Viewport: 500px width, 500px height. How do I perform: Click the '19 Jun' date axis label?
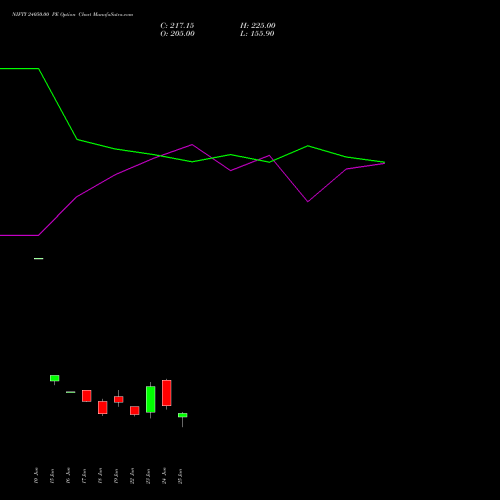(116, 476)
